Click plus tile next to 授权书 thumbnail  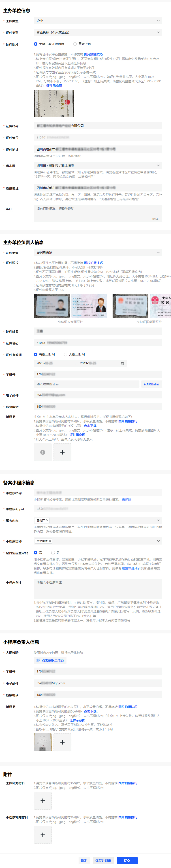point(62,742)
